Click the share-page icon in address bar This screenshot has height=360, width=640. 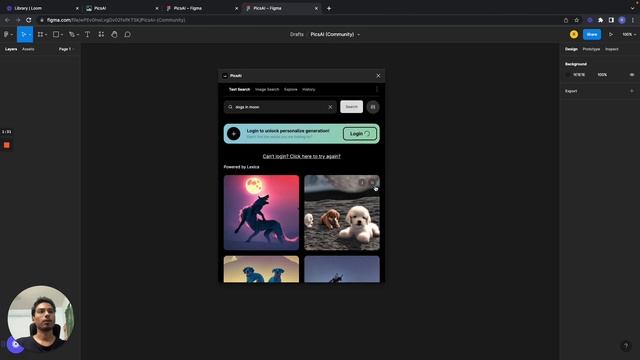point(566,20)
